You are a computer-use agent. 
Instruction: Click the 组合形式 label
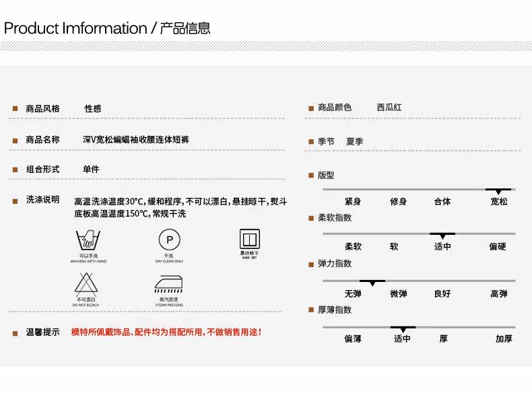tap(42, 169)
